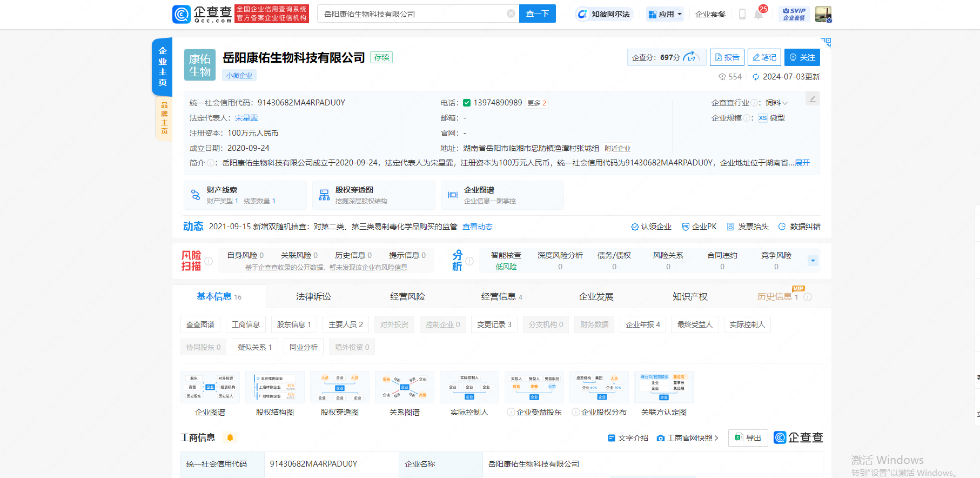Image resolution: width=980 pixels, height=478 pixels.
Task: Click the info icon next to 风险扫描
Action: point(209,261)
